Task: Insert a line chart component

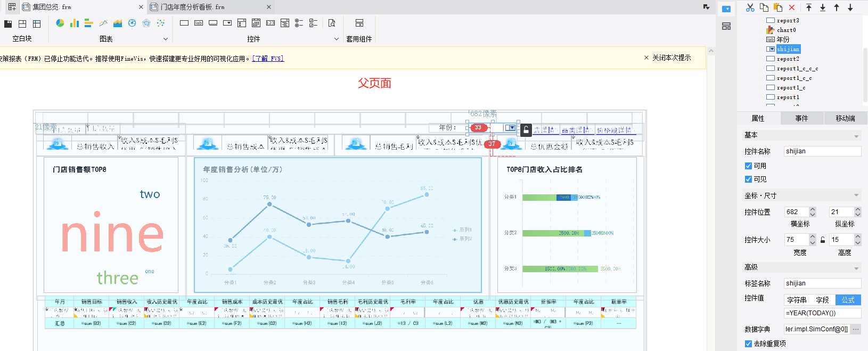Action: pyautogui.click(x=103, y=23)
